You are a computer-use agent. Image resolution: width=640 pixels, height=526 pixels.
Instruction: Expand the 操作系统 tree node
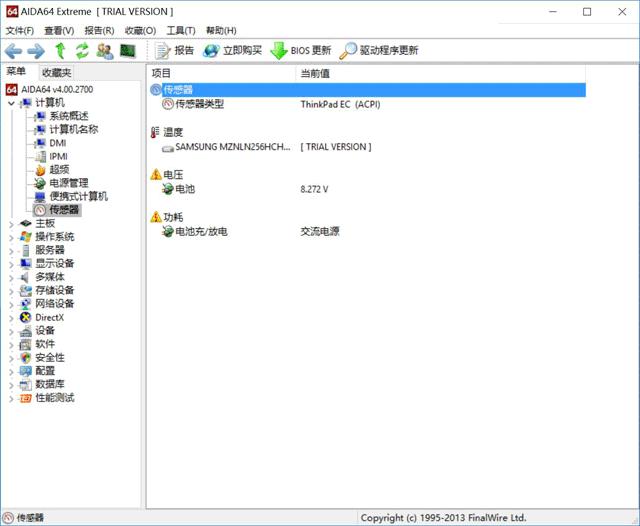(x=11, y=237)
